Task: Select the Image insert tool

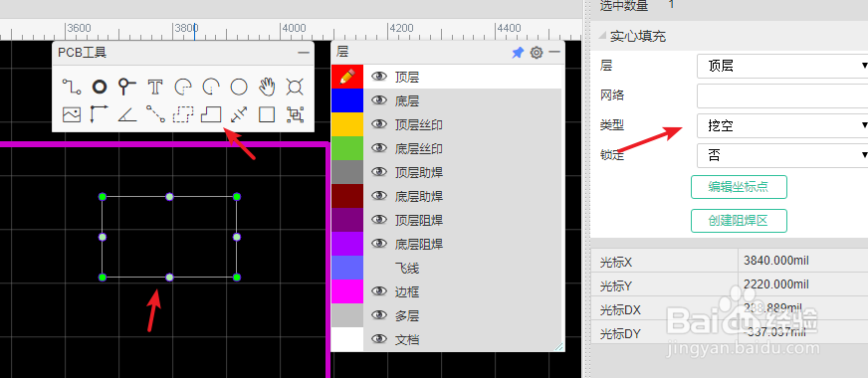Action: point(72,114)
